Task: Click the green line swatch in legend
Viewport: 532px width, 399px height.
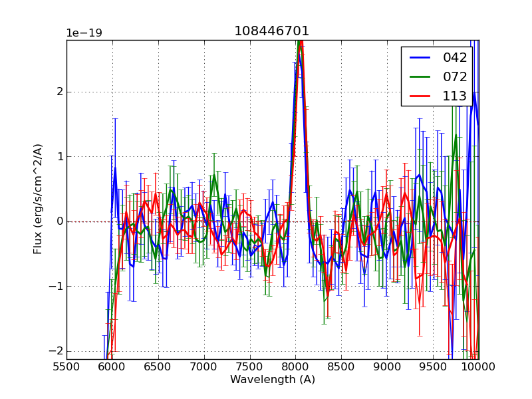Action: [419, 76]
